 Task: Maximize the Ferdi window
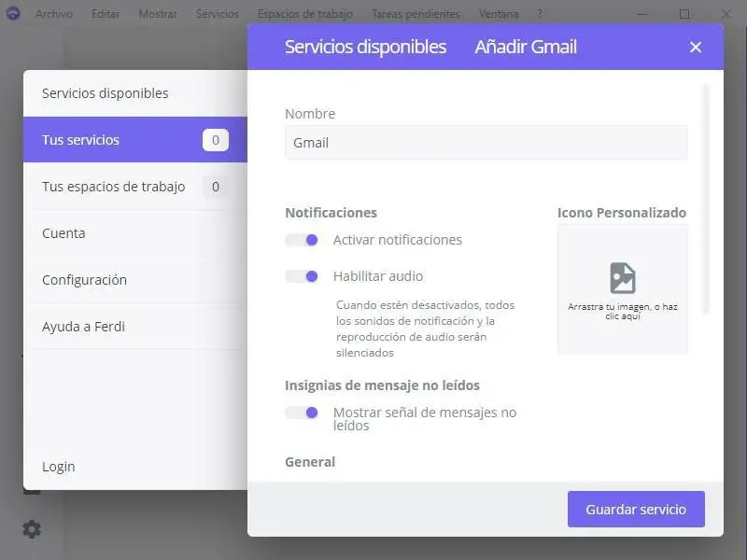click(x=684, y=14)
